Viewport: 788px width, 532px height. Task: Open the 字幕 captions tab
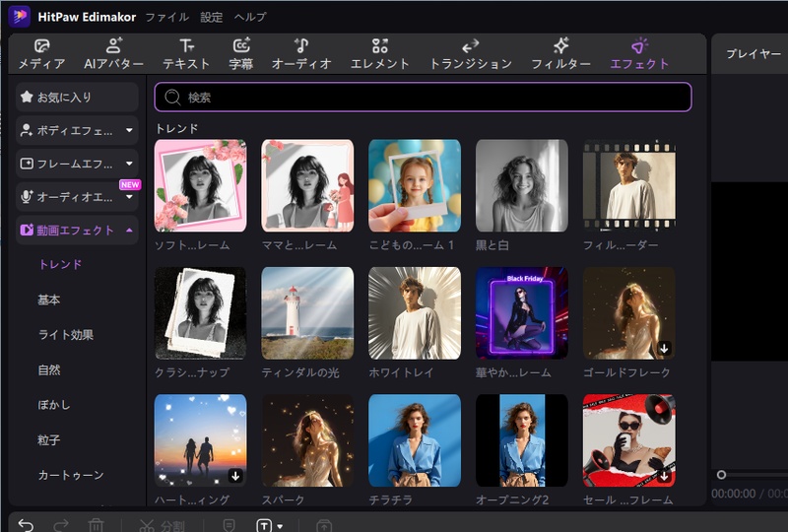tap(241, 54)
